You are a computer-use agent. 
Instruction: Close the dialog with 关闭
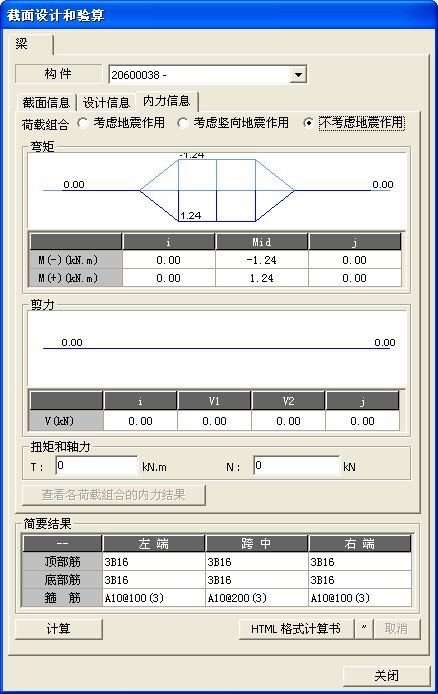tap(386, 675)
